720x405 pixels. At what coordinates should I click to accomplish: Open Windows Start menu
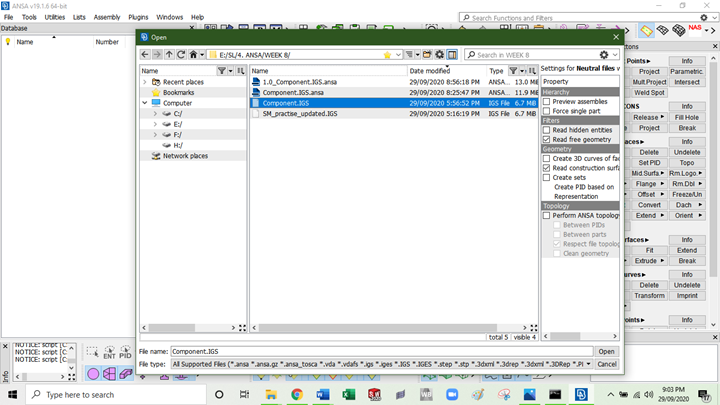pyautogui.click(x=12, y=394)
